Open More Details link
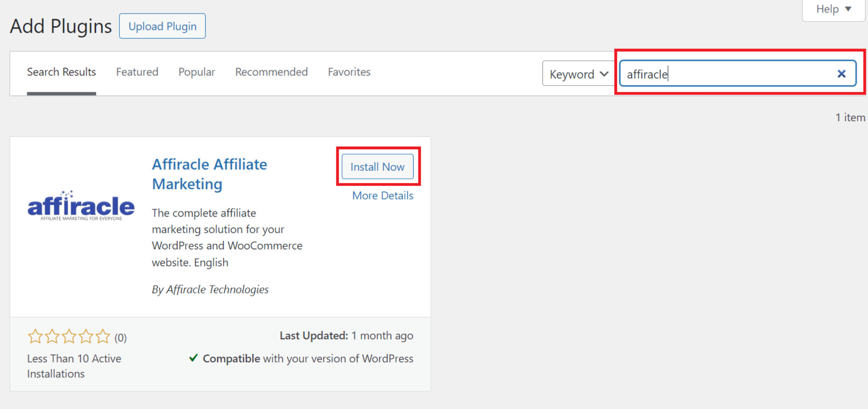Viewport: 868px width, 409px height. click(x=382, y=195)
